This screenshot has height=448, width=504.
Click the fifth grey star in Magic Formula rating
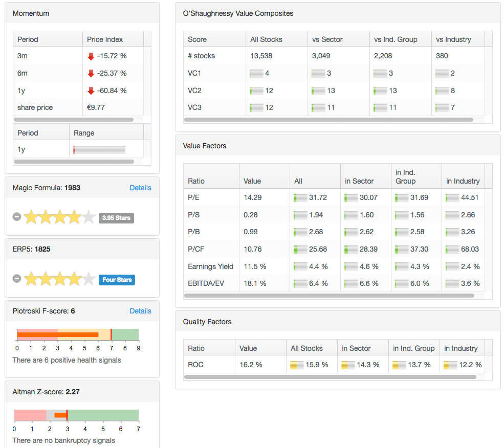click(x=89, y=217)
